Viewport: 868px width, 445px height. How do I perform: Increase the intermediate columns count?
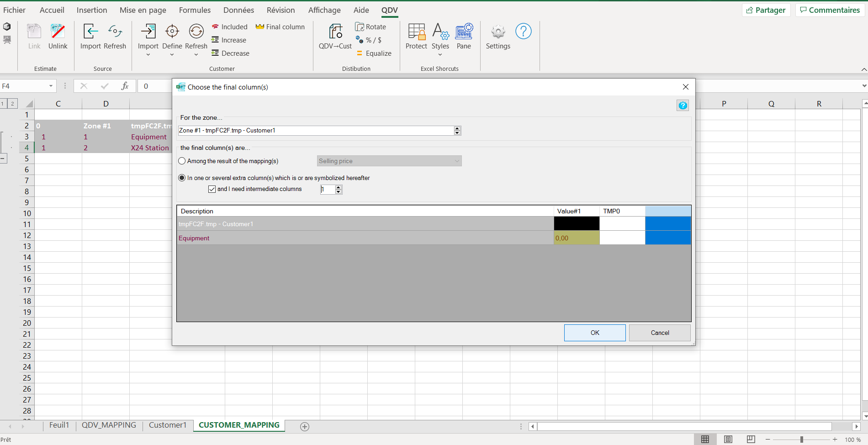coord(339,187)
